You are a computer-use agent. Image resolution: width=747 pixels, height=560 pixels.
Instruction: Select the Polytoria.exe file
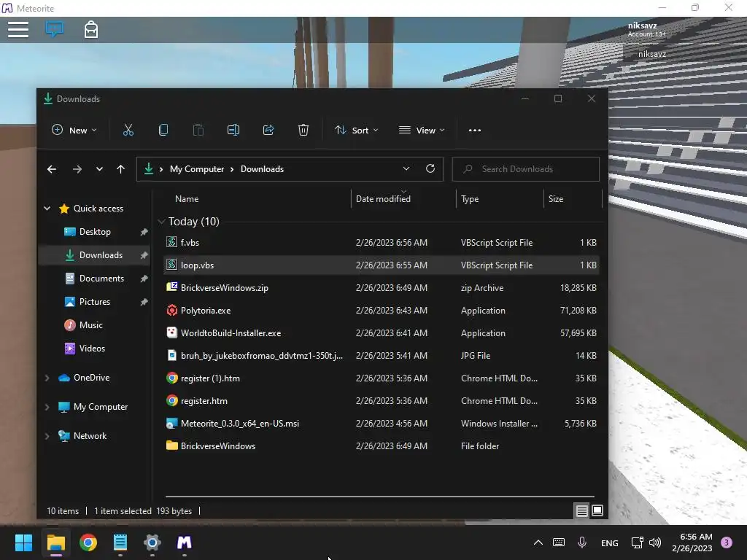coord(381,311)
